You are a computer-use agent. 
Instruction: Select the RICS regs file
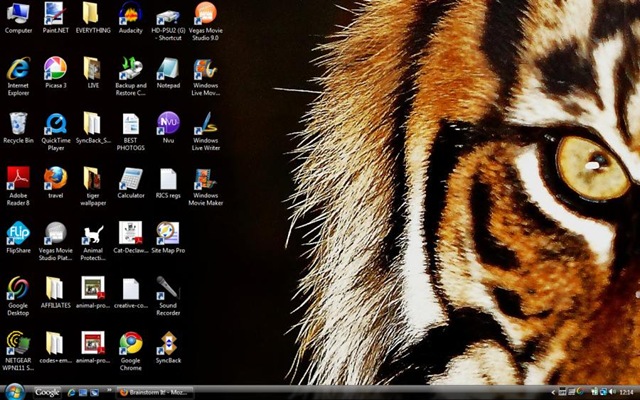pos(168,183)
